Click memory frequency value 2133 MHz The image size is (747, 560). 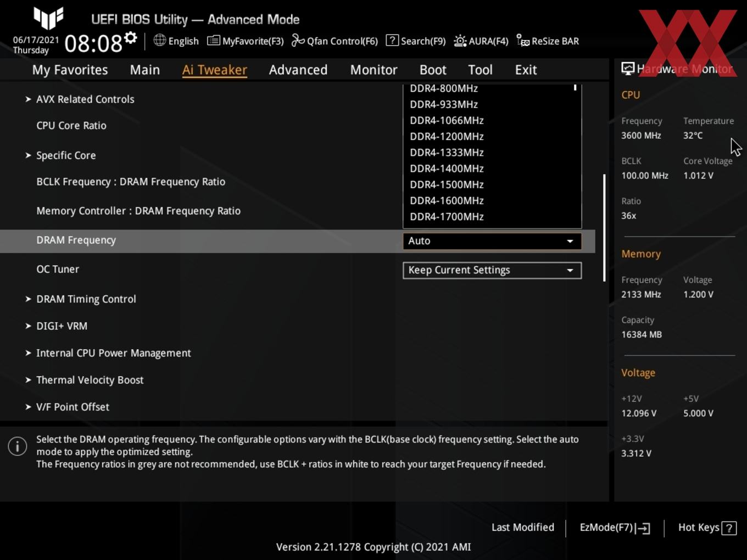[x=642, y=294]
